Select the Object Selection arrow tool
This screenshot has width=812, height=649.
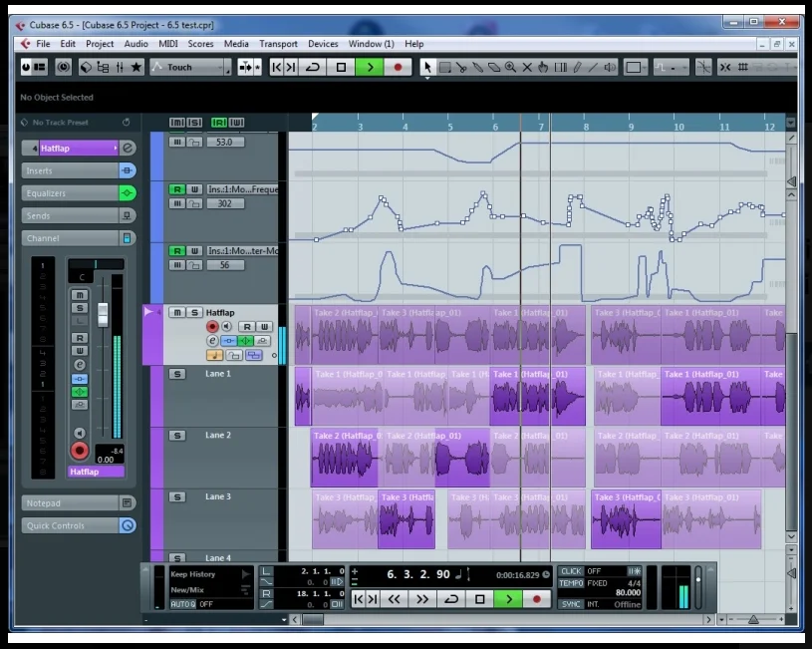[427, 68]
